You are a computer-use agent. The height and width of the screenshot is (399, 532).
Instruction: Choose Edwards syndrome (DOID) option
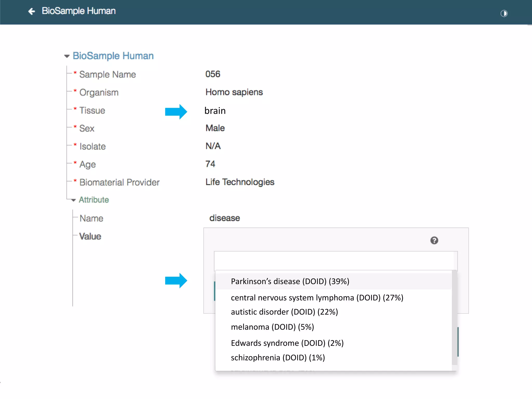click(x=287, y=343)
